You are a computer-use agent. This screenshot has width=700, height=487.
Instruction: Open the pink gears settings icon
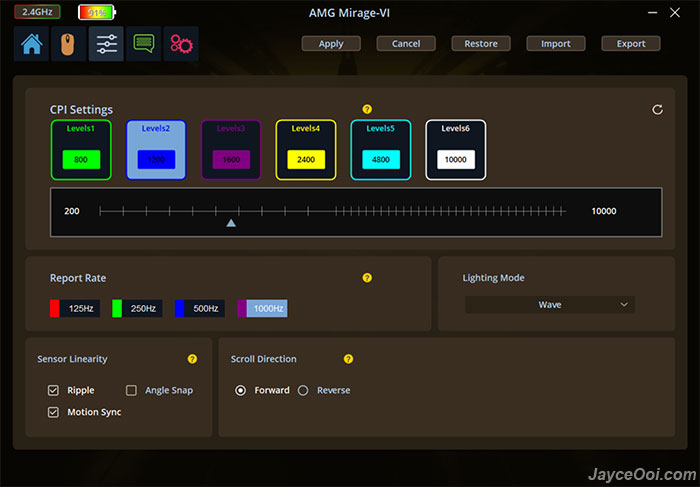coord(181,44)
